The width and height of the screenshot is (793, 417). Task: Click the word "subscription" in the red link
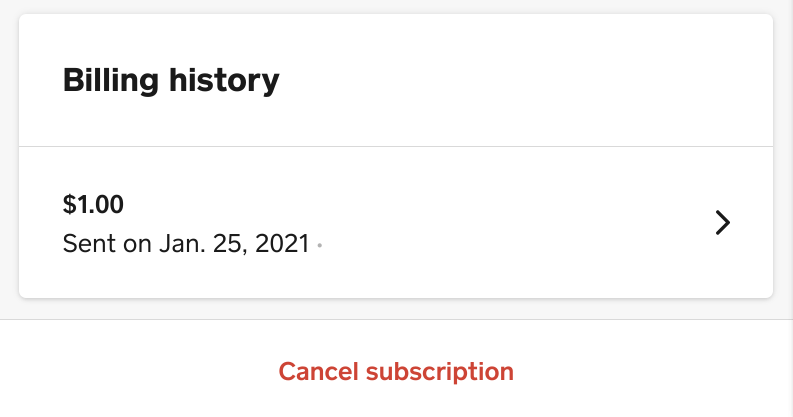pos(440,372)
